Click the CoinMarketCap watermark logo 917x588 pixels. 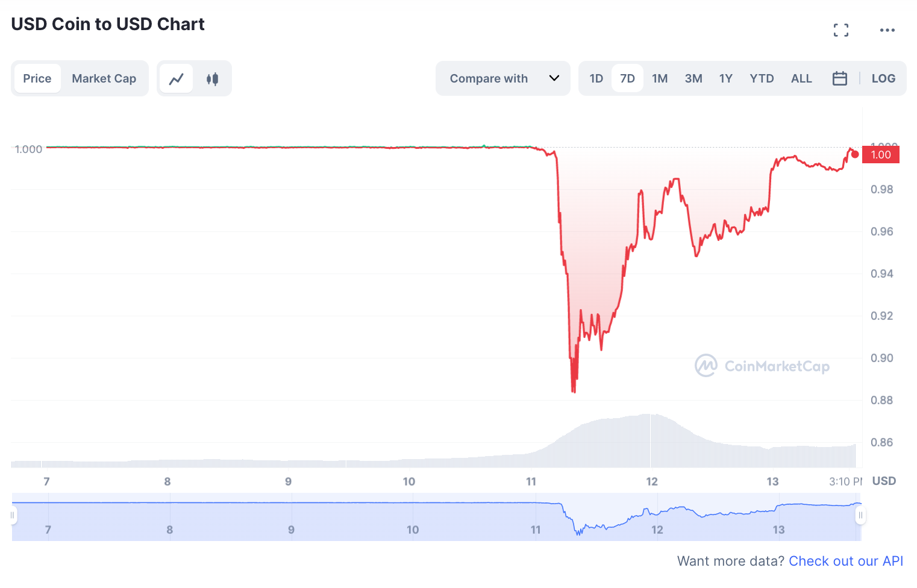pyautogui.click(x=762, y=366)
